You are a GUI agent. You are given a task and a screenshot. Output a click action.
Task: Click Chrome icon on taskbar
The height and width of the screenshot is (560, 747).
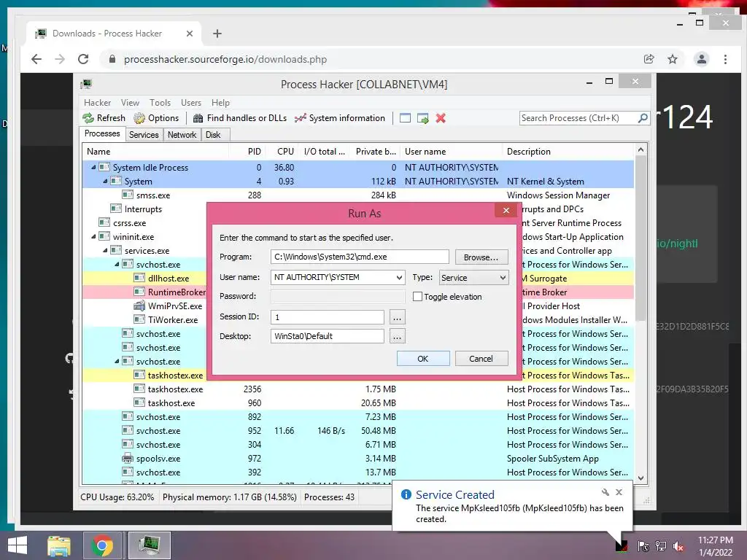(102, 545)
